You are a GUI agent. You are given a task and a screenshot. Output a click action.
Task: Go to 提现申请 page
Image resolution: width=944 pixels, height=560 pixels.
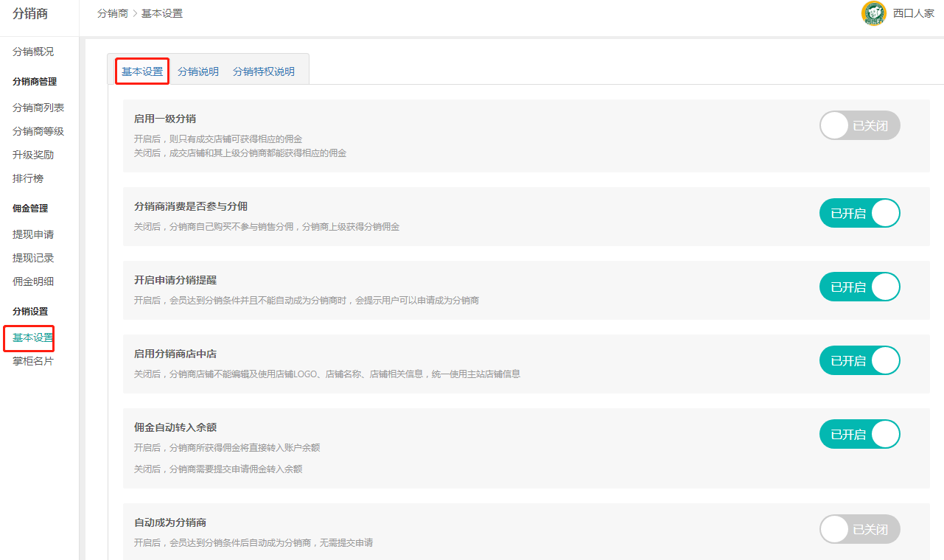tap(33, 234)
